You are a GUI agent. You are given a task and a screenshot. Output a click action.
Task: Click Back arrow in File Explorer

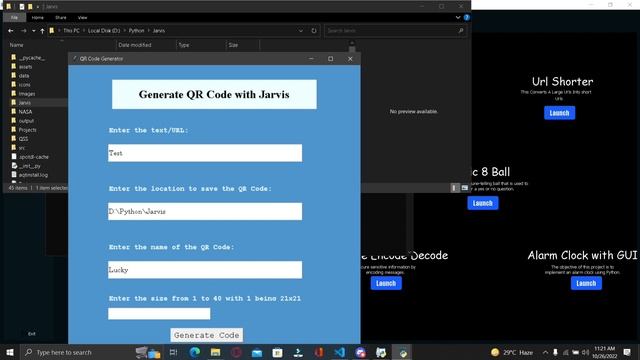click(11, 31)
